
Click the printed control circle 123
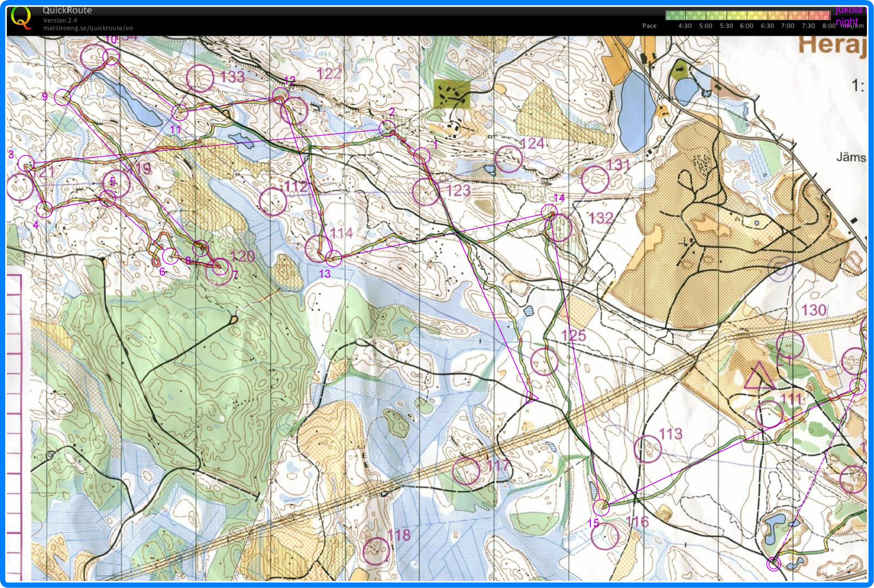click(x=426, y=192)
